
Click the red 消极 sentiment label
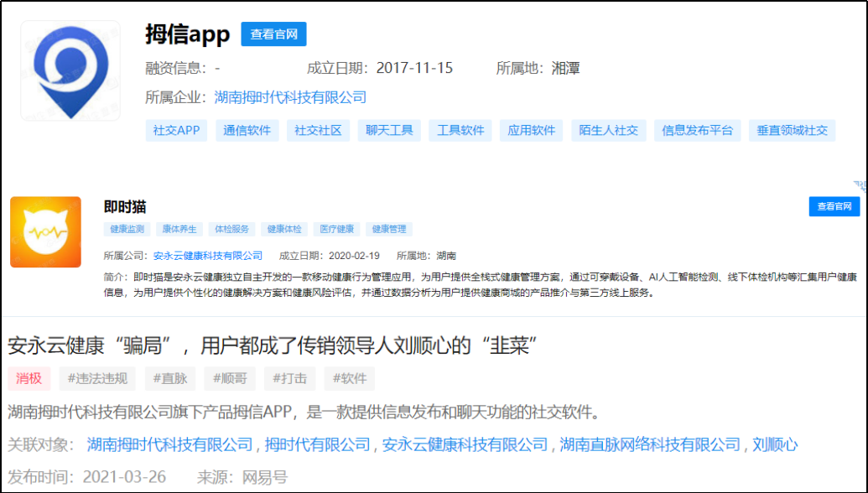tap(29, 378)
